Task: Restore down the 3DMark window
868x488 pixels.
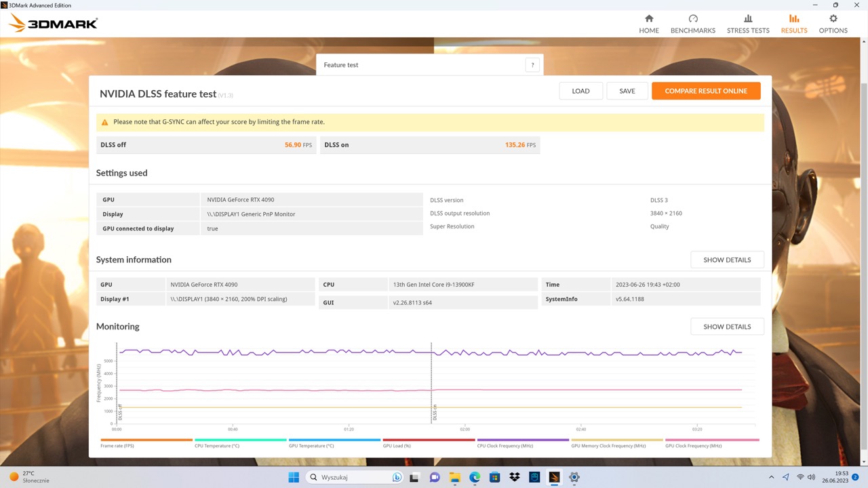Action: click(x=835, y=5)
